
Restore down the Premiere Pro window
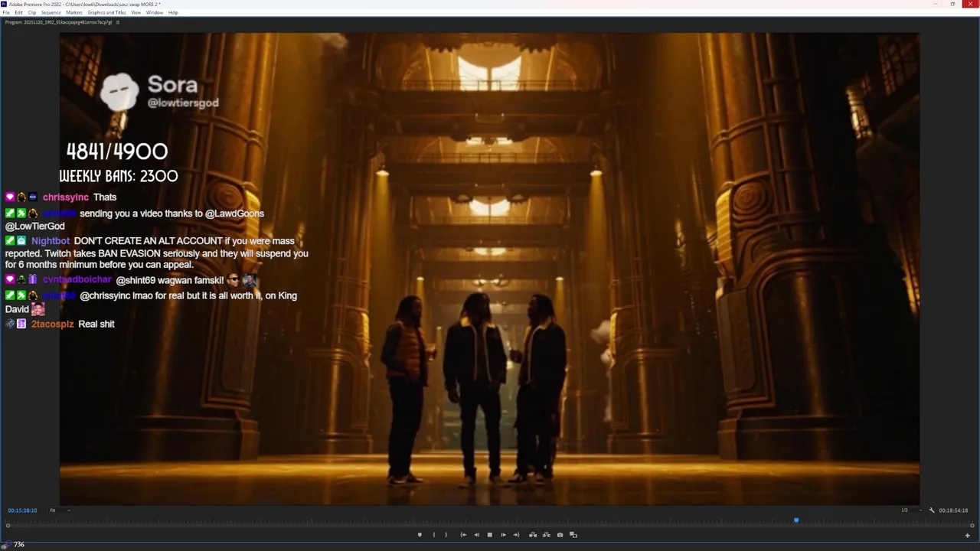[x=952, y=4]
